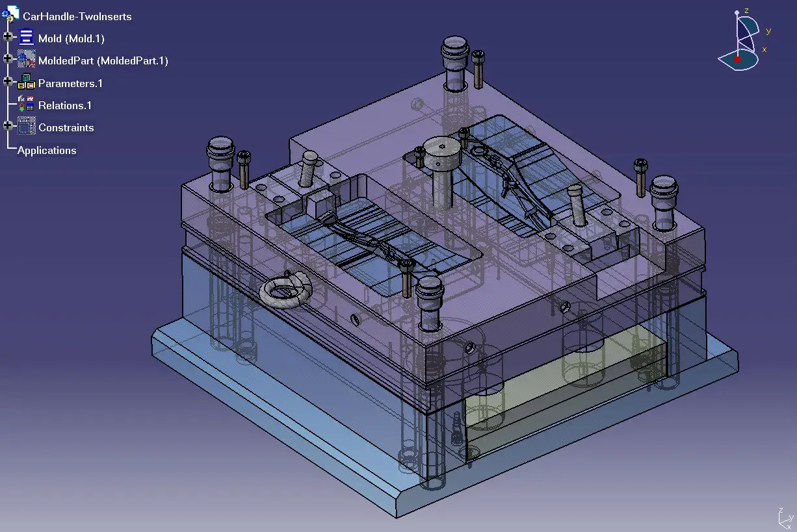The width and height of the screenshot is (797, 532).
Task: Click the Constraints icon in tree
Action: point(27,126)
